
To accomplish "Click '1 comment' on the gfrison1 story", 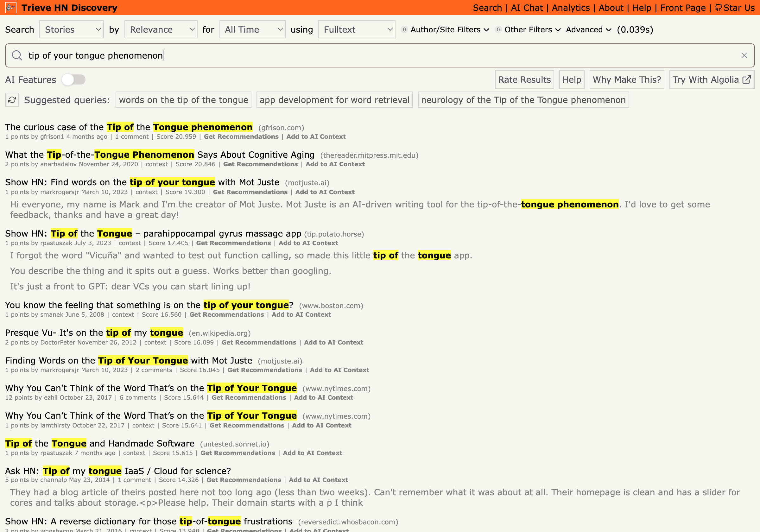I will tap(132, 136).
